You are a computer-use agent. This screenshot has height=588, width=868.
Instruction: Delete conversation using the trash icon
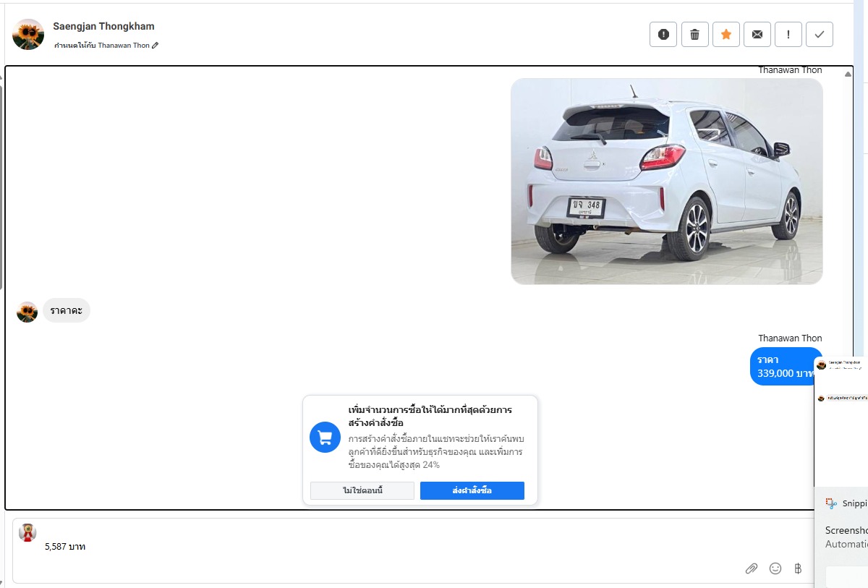[694, 34]
